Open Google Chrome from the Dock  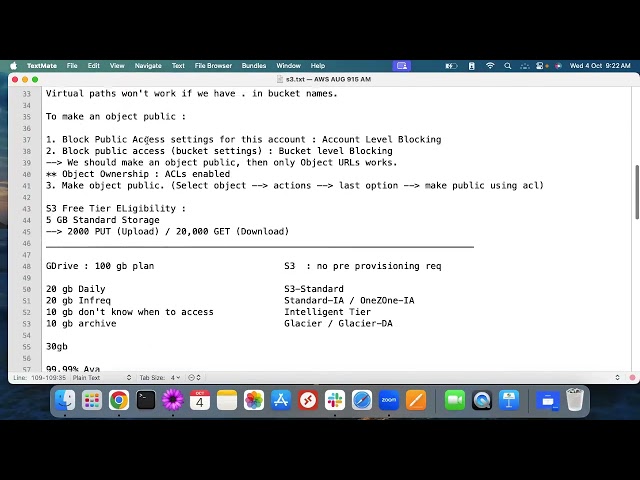pos(119,400)
